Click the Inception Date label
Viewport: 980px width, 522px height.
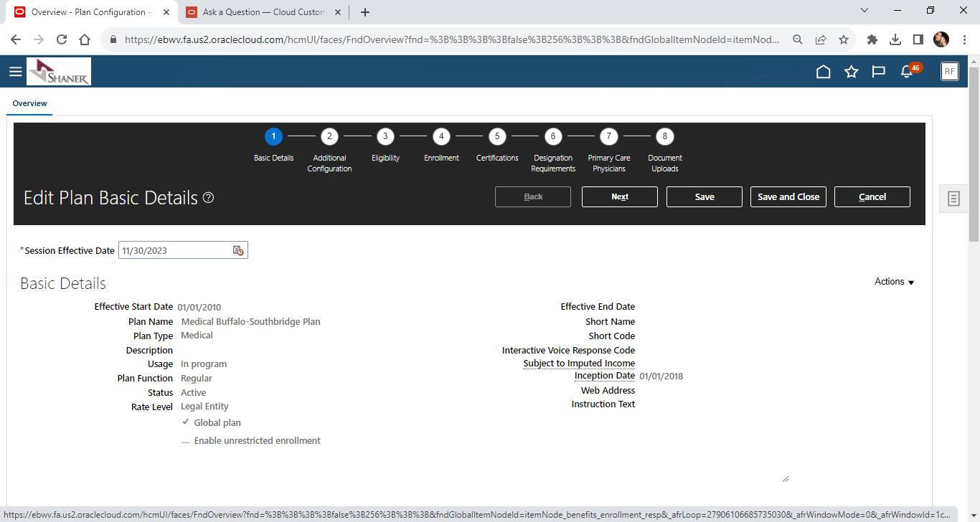[605, 376]
